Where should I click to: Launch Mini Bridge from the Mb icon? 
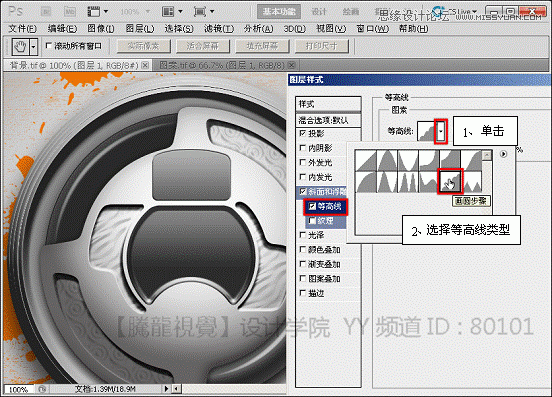click(70, 12)
